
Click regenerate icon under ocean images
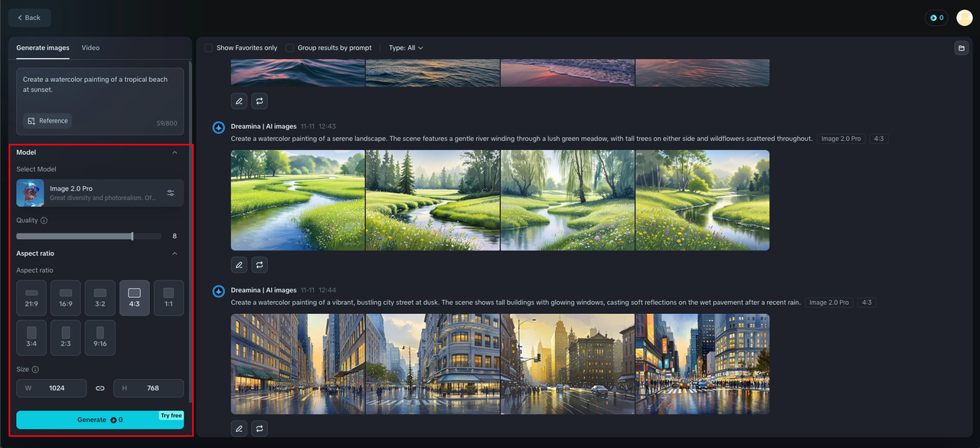coord(260,101)
